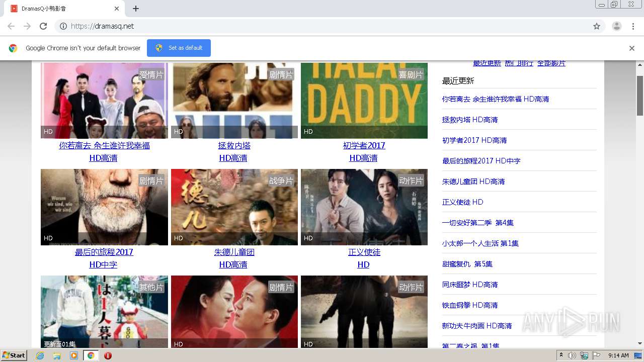The image size is (644, 362).
Task: Set Chrome as default browser
Action: (x=179, y=48)
